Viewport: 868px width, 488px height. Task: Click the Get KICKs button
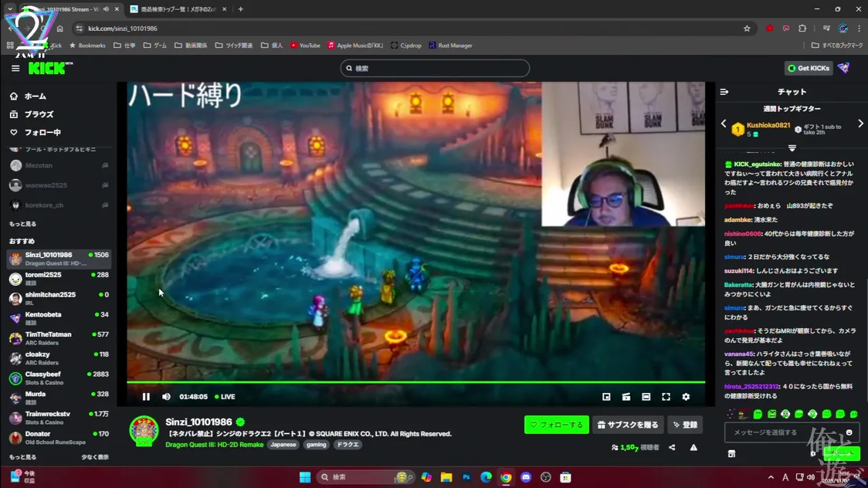(x=808, y=68)
